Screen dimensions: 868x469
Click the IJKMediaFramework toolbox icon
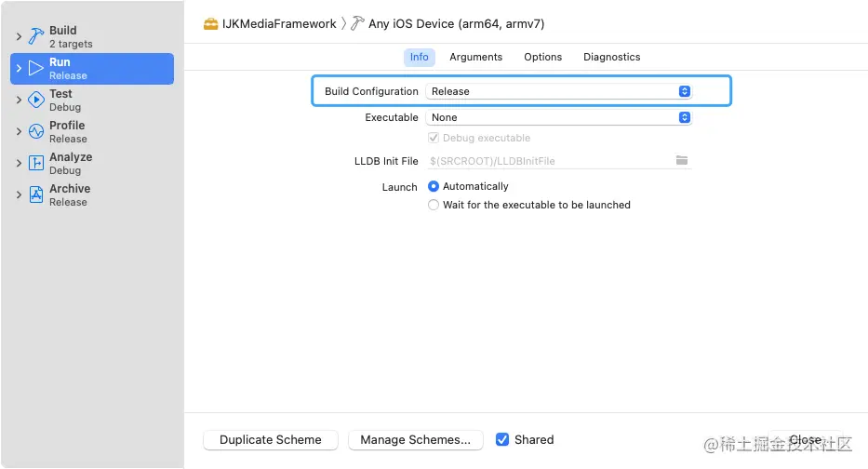211,23
